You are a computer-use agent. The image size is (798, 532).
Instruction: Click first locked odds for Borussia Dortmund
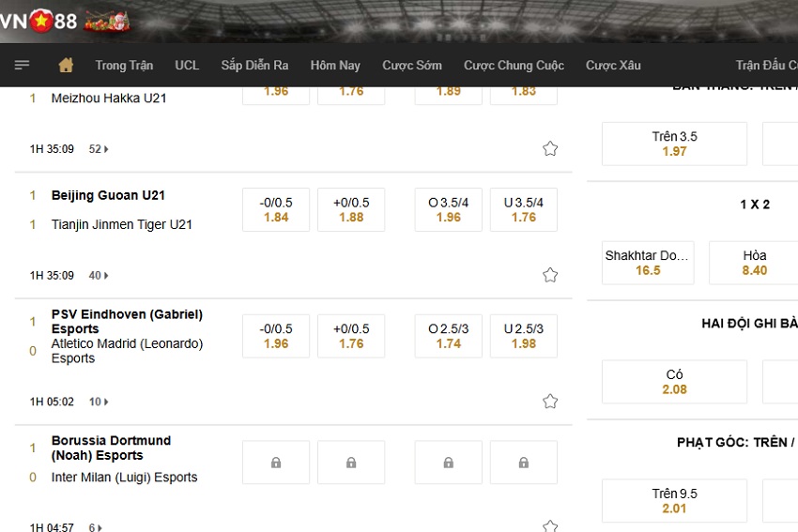click(x=276, y=463)
